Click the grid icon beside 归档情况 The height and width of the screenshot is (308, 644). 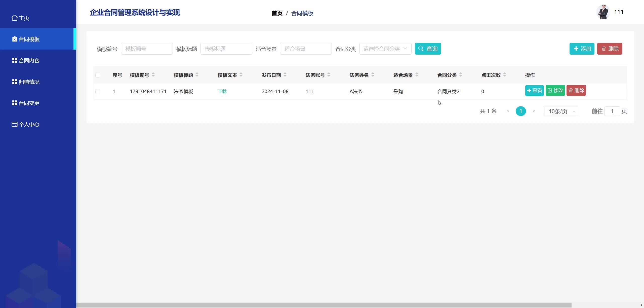pos(15,82)
